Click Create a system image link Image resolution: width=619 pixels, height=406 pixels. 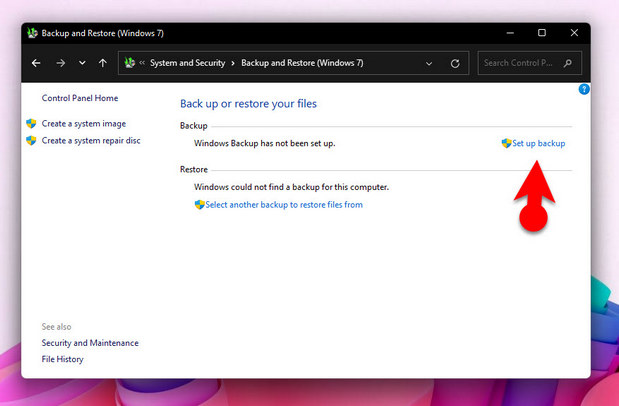pos(84,124)
